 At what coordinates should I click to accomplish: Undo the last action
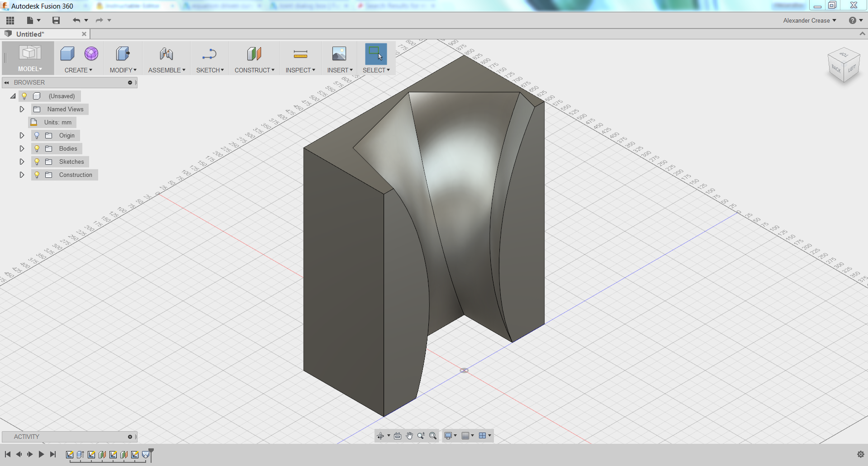[x=76, y=20]
